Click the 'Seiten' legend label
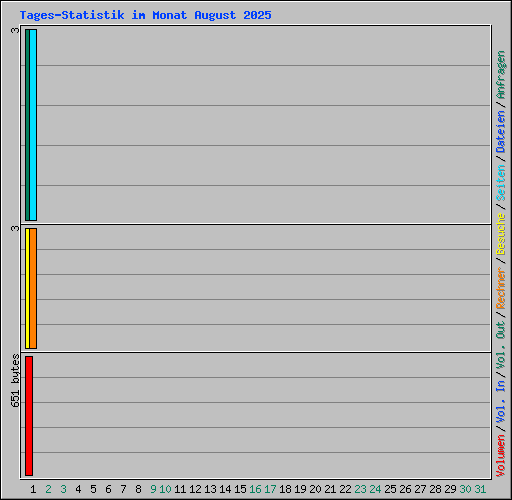This screenshot has height=500, width=512. (x=500, y=182)
